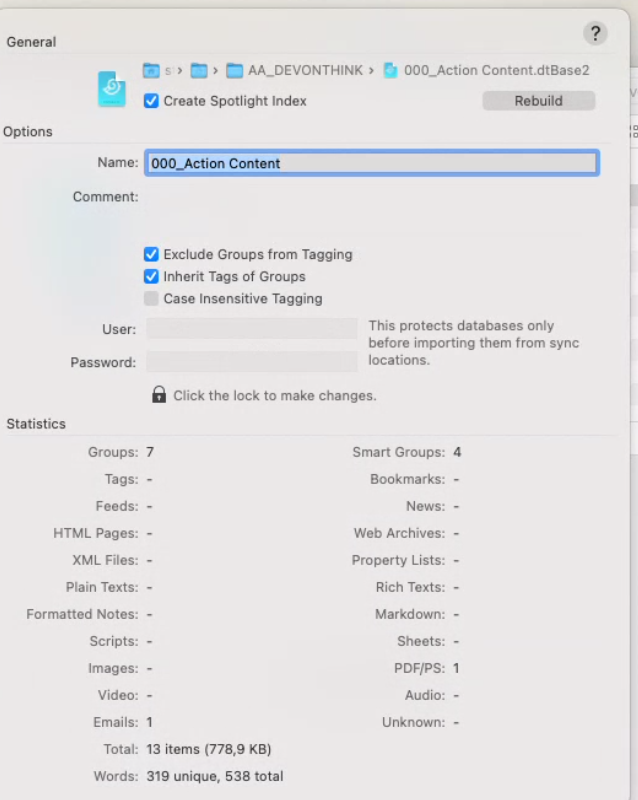Screen dimensions: 638x800
Task: Click the lock icon to unlock settings
Action: (158, 395)
